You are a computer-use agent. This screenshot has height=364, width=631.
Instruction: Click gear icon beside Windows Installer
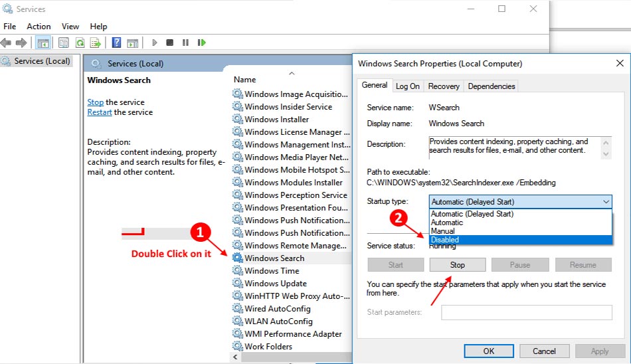238,119
